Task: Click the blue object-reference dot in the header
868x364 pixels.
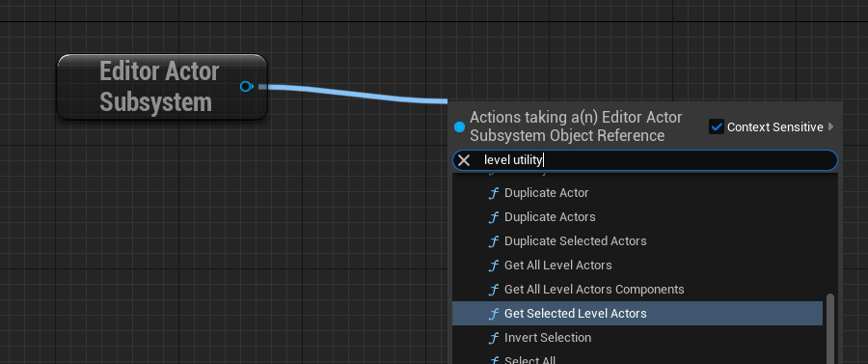Action: point(459,126)
